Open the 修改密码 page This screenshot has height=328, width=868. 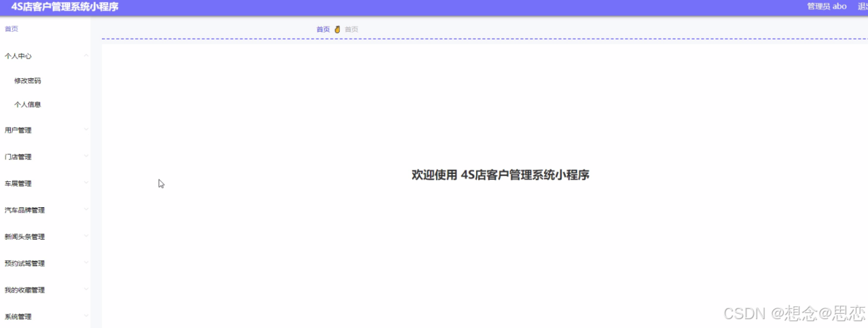[28, 81]
